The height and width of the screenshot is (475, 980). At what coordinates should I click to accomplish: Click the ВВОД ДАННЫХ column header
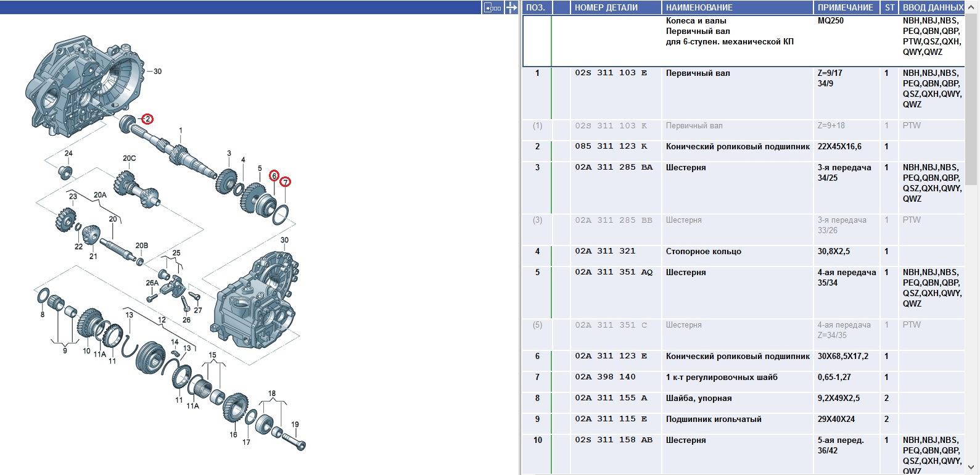pyautogui.click(x=933, y=7)
